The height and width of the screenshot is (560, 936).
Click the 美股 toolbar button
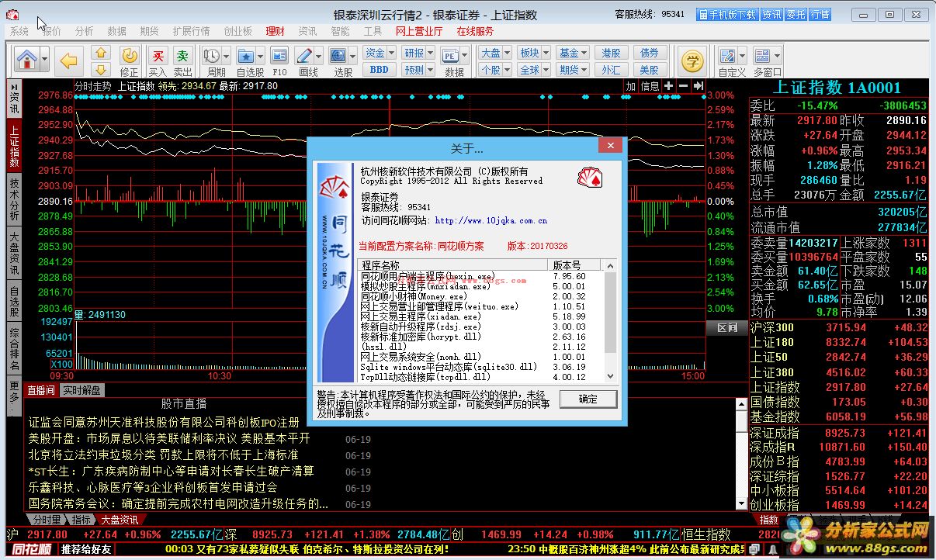(650, 69)
